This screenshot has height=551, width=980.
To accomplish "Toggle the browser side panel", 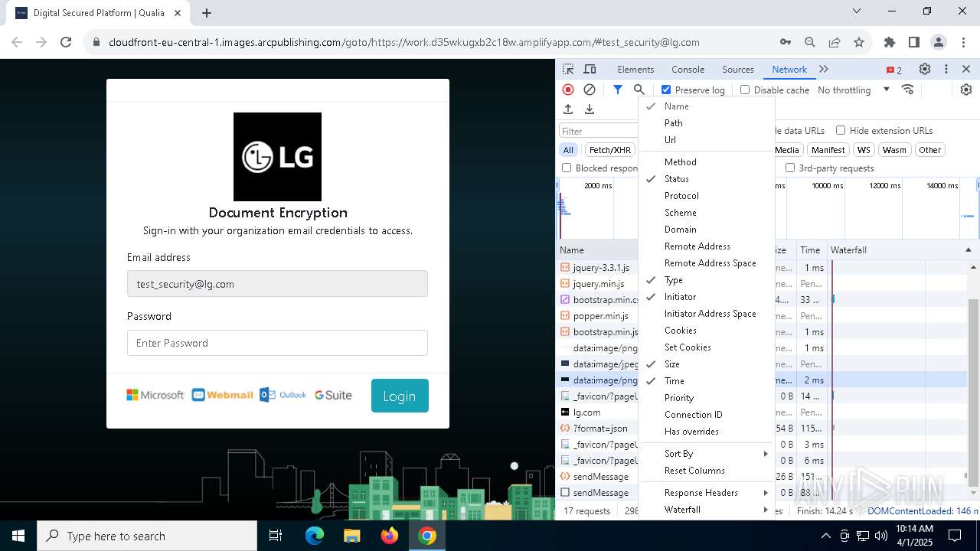I will click(x=914, y=42).
